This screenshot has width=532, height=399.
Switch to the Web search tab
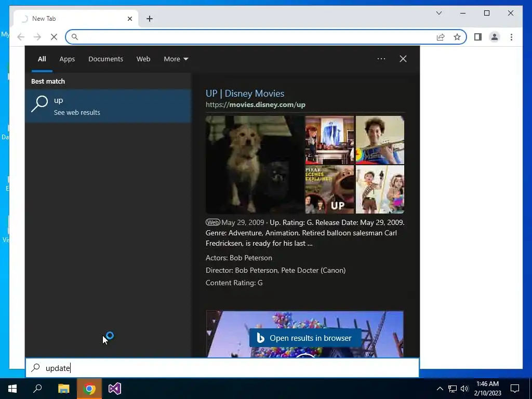[x=143, y=59]
